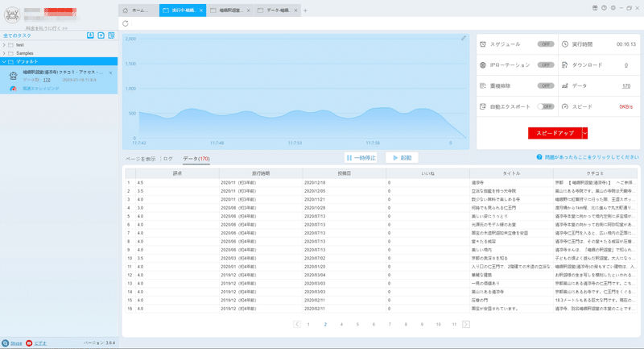The width and height of the screenshot is (644, 349).
Task: Open the 高速スクレイピング link
Action: [41, 89]
